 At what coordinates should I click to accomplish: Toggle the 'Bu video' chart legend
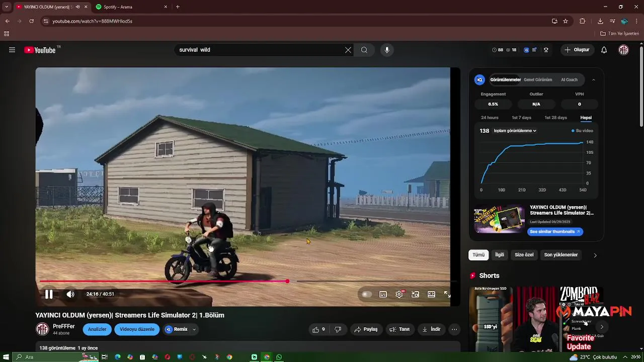pos(582,131)
